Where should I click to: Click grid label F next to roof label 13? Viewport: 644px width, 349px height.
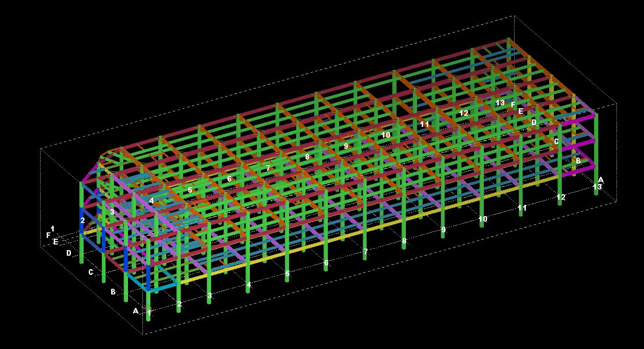[513, 105]
